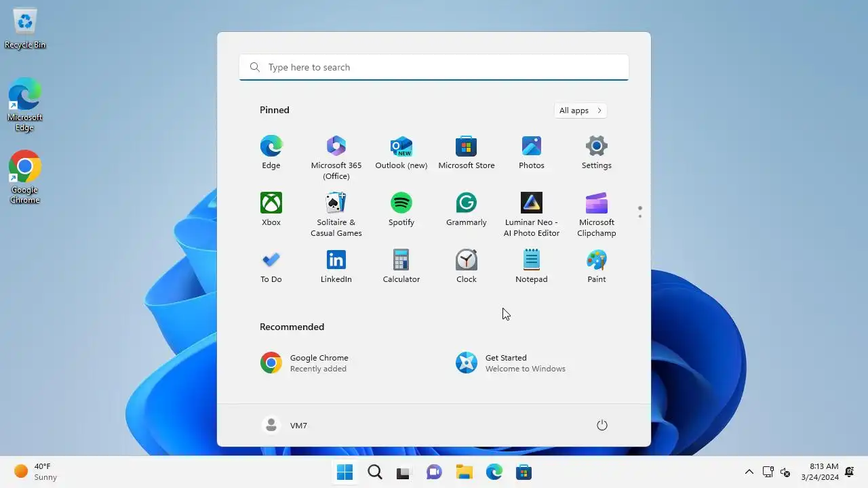Click the Windows Start button on taskbar
Viewport: 868px width, 488px height.
click(x=345, y=472)
